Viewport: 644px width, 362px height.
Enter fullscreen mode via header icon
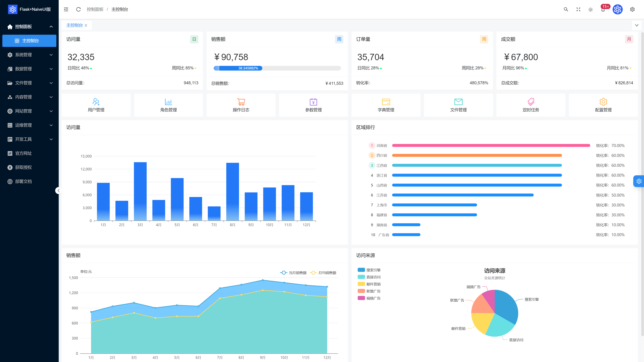click(x=578, y=9)
